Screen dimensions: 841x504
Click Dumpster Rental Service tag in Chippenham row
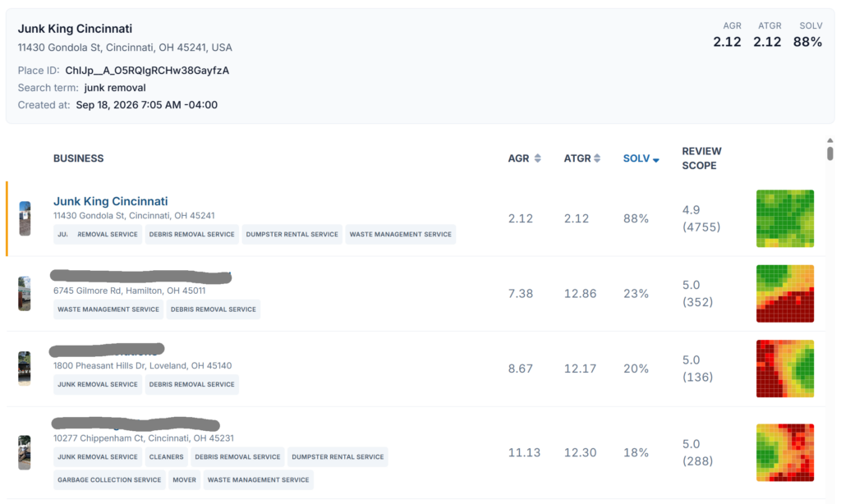pos(338,457)
